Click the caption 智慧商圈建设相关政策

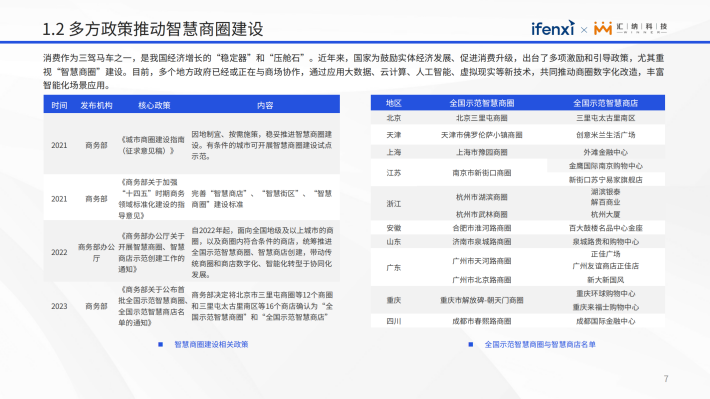pyautogui.click(x=211, y=345)
